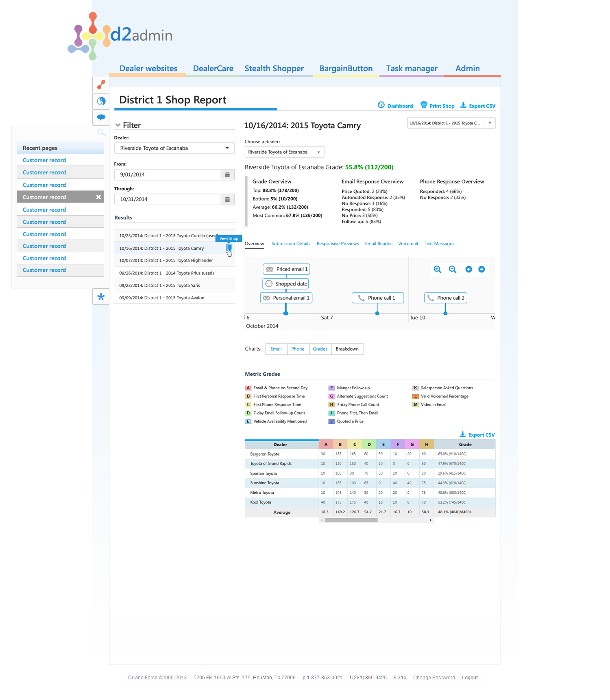Click the blue chat bubble sidebar icon
The width and height of the screenshot is (610, 700).
(101, 117)
